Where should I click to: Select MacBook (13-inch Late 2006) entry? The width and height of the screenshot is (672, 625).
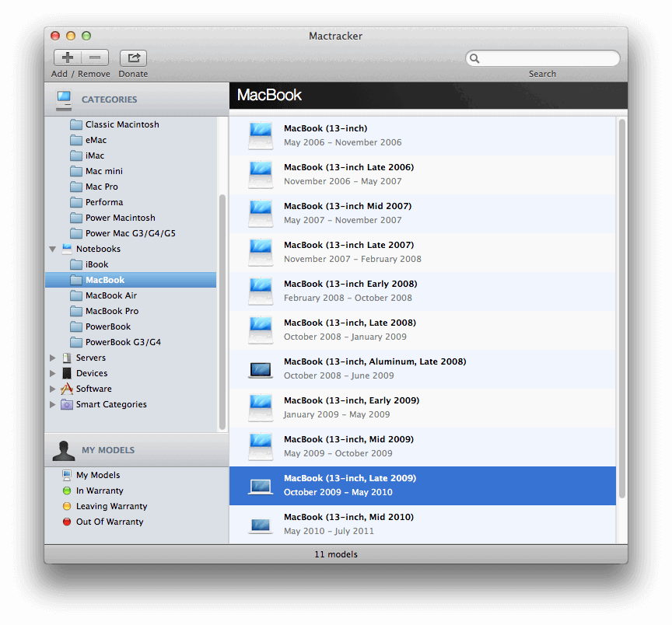pyautogui.click(x=422, y=175)
